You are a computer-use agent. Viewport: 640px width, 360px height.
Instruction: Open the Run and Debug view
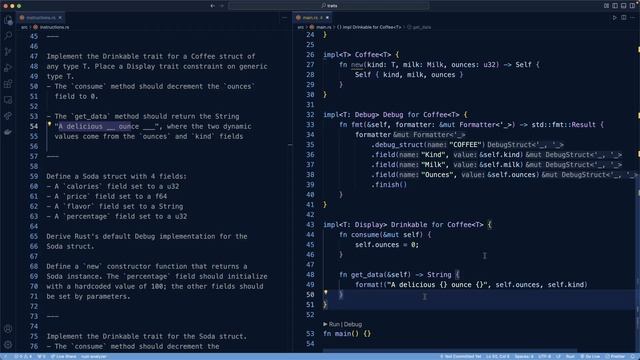tap(8, 68)
